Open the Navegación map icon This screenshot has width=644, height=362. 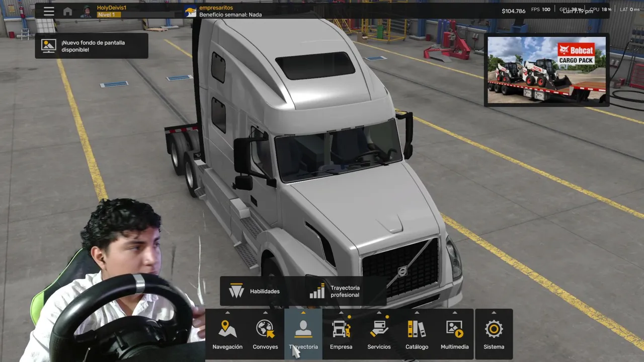[x=227, y=329]
